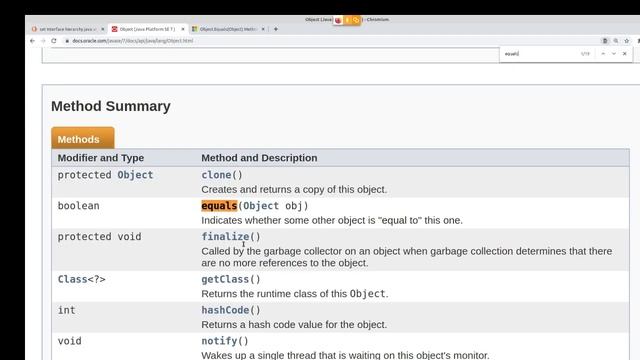Click the zoom magnifier icon in address bar
The image size is (640, 360).
click(616, 41)
